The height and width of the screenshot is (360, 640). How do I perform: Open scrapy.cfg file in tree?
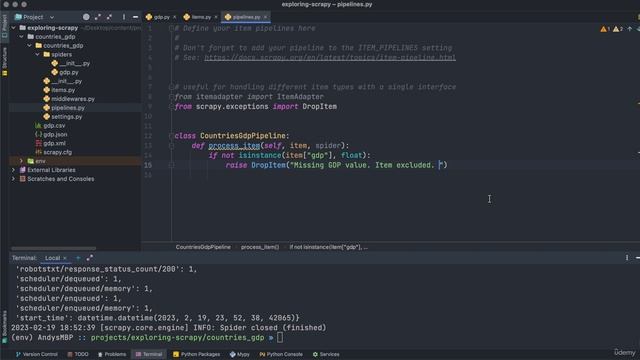point(53,152)
